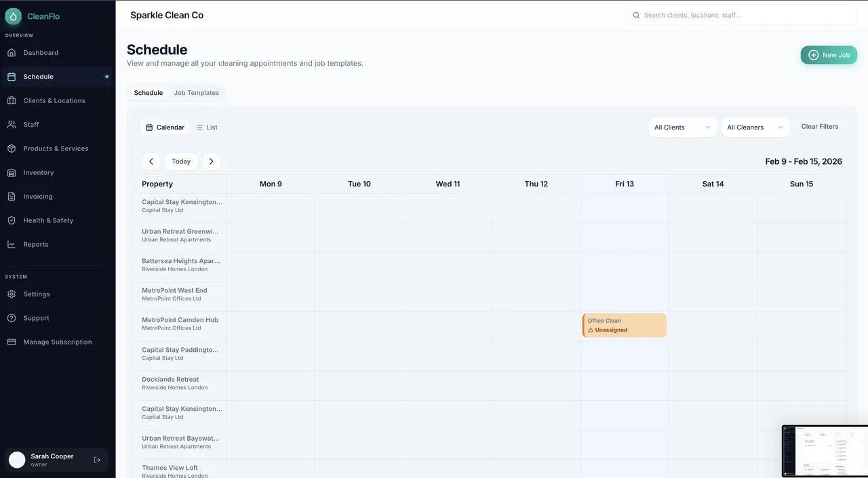Go to next week with right chevron
Viewport: 868px width, 478px height.
(211, 161)
